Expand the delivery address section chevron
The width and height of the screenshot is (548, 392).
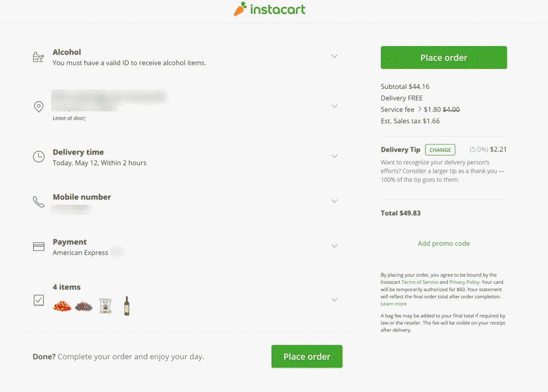point(334,106)
